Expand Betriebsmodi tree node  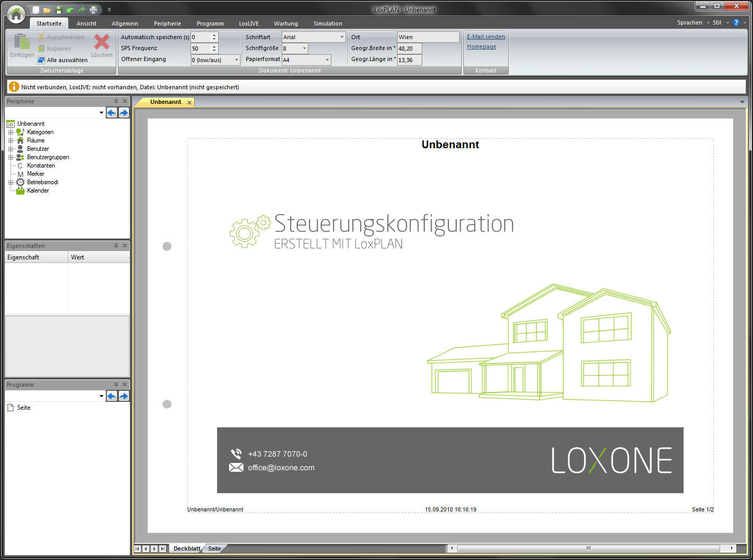(x=10, y=182)
